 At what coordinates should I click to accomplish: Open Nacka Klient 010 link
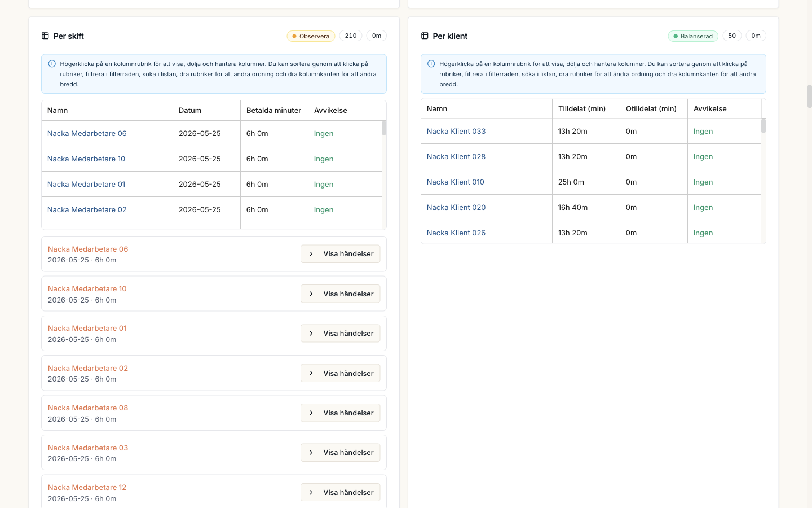[x=456, y=182]
